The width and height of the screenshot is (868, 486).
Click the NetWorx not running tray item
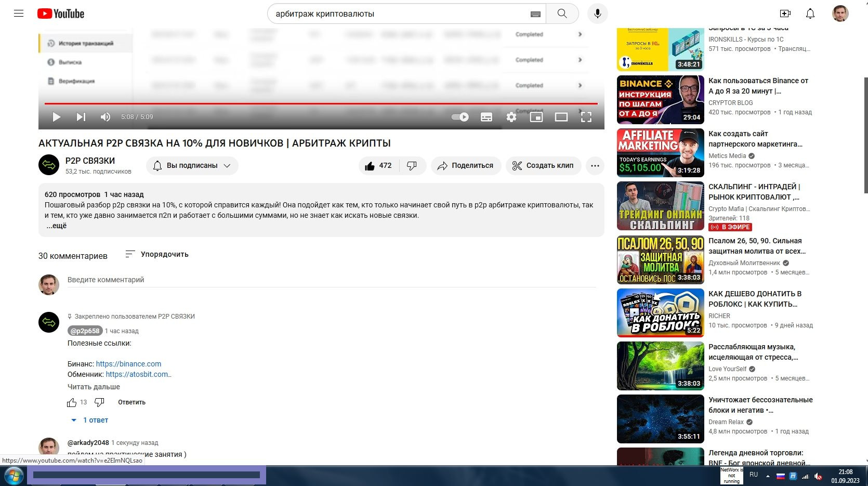[731, 476]
